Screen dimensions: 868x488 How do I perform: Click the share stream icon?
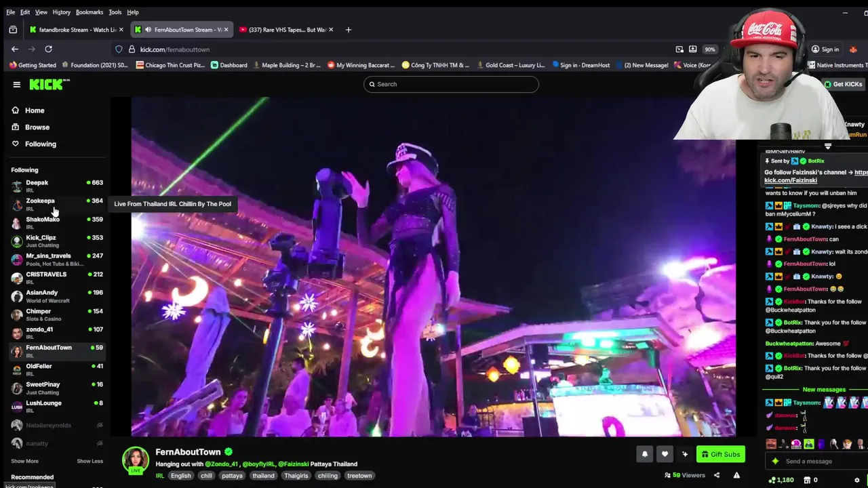tap(717, 475)
